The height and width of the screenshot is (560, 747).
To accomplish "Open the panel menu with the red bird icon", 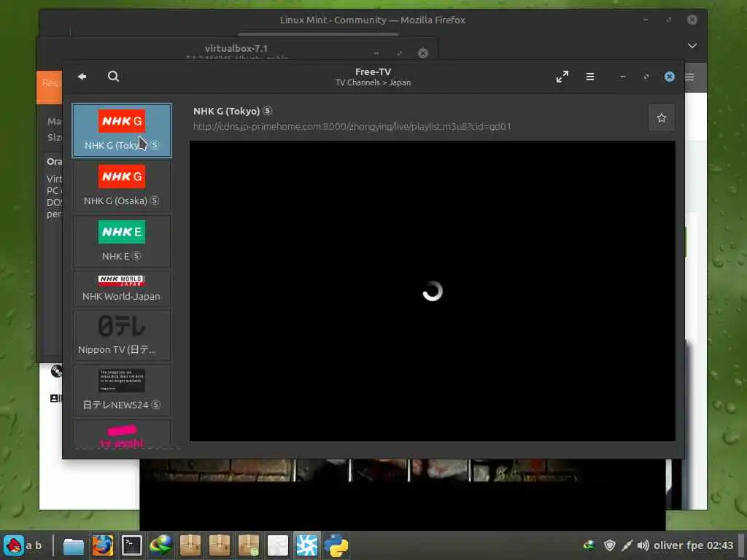I will 14,545.
